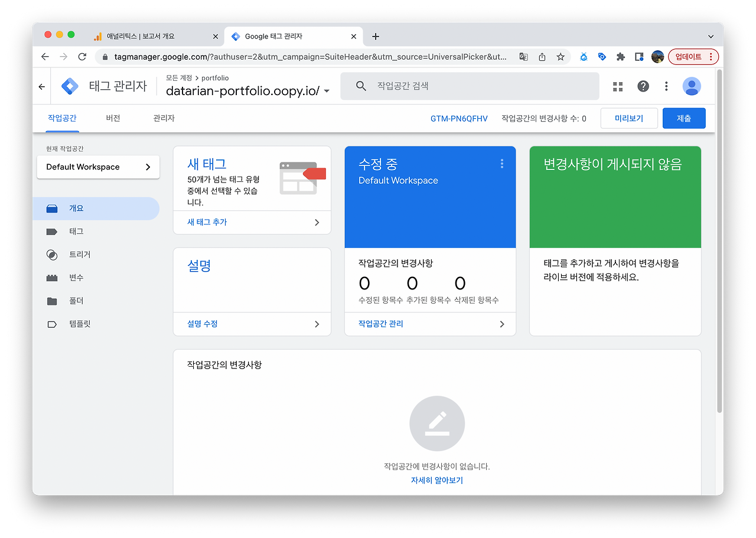Expand the 설명 수정 row chevron
Screen dimensions: 756x538
(x=317, y=324)
